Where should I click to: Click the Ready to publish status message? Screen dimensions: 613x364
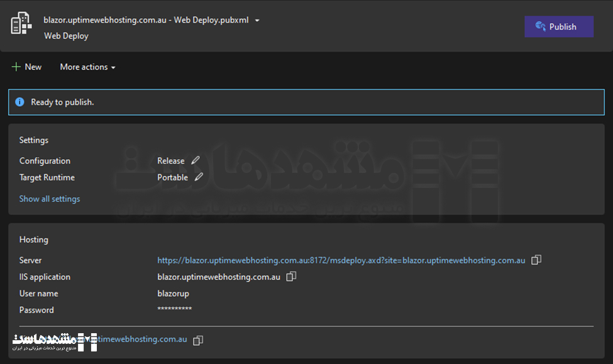pyautogui.click(x=62, y=102)
